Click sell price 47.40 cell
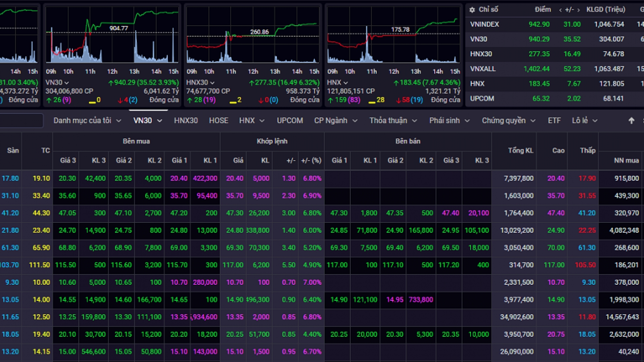This screenshot has width=644, height=362. click(450, 213)
